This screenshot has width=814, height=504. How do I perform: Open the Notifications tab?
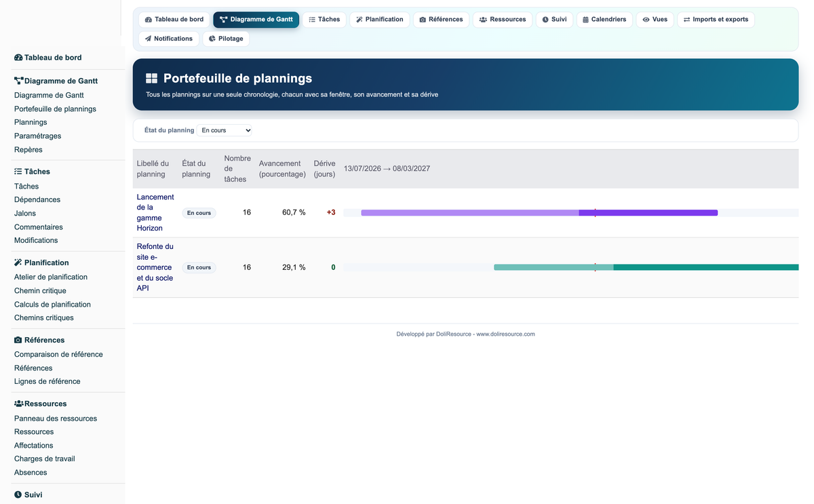click(169, 39)
